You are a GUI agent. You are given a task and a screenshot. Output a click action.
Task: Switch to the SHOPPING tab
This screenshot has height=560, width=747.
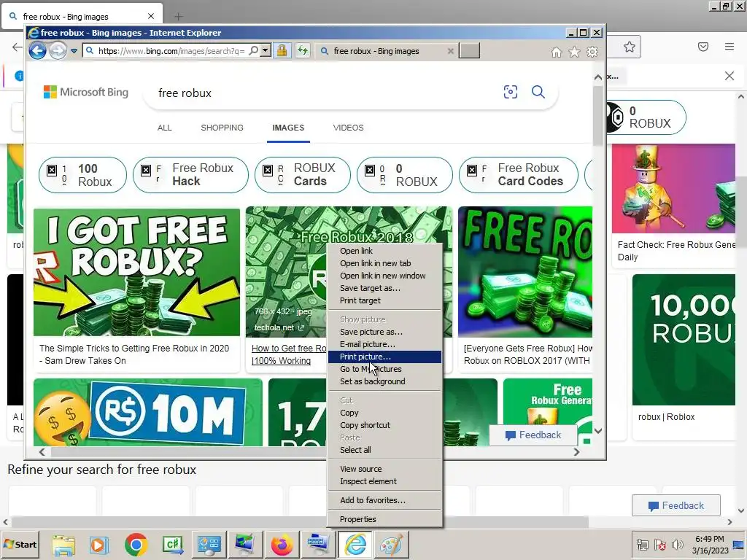pos(222,128)
